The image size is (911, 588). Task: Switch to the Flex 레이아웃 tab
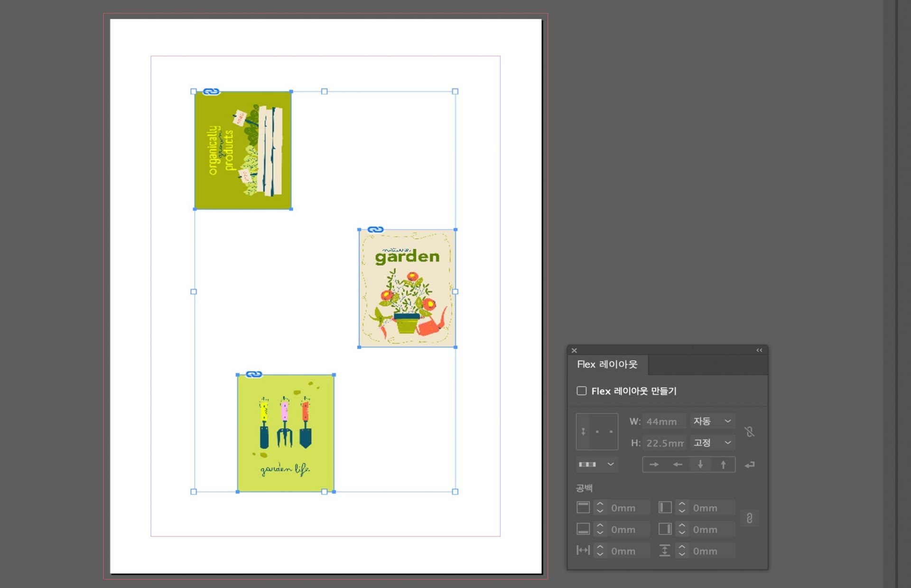pos(607,364)
